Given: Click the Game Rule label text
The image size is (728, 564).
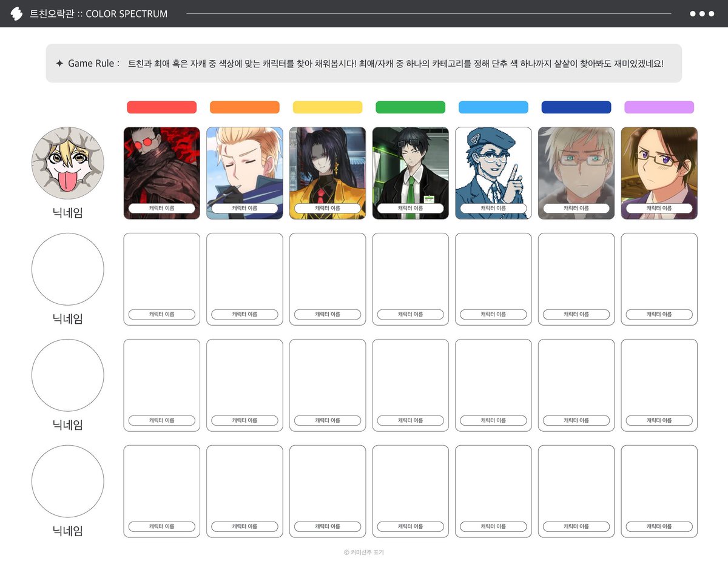Looking at the screenshot, I should 93,63.
